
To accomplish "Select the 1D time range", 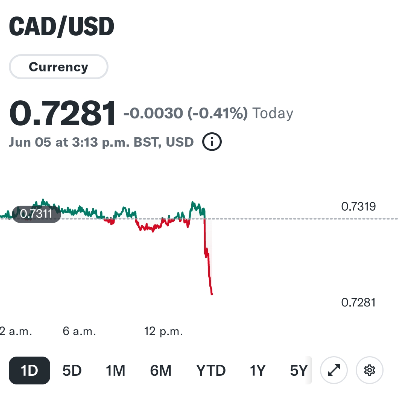I will [29, 370].
